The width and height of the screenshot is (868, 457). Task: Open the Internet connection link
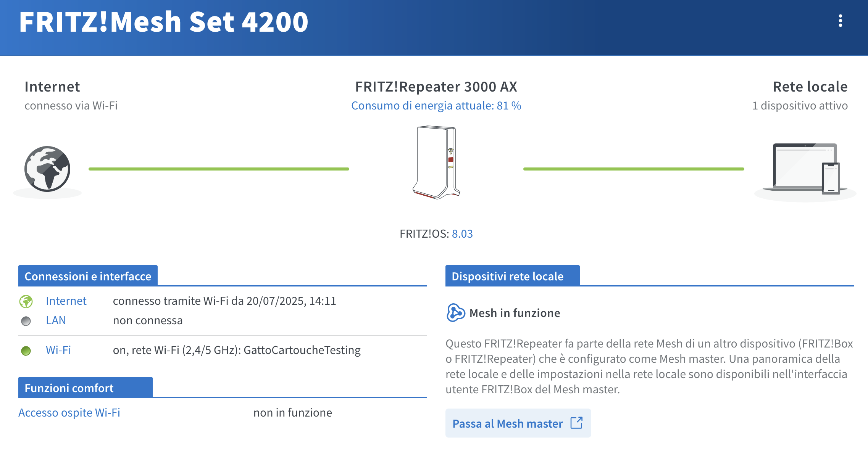[66, 301]
